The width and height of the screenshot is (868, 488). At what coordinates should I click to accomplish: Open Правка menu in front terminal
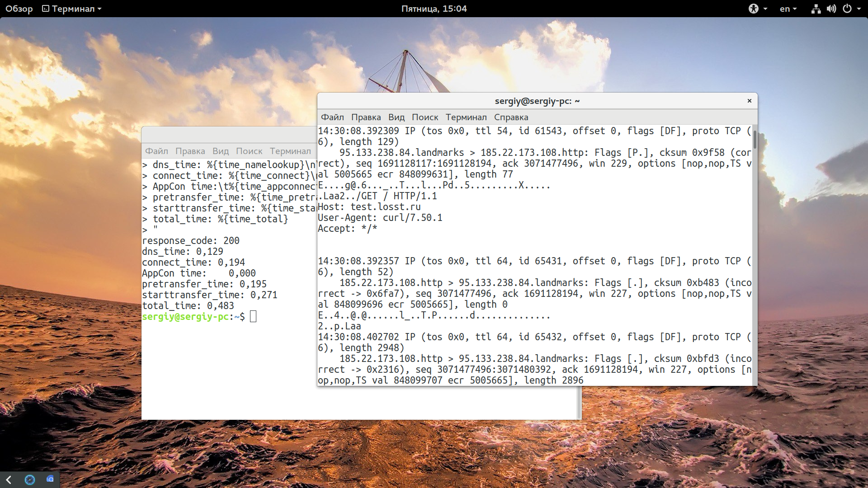366,117
